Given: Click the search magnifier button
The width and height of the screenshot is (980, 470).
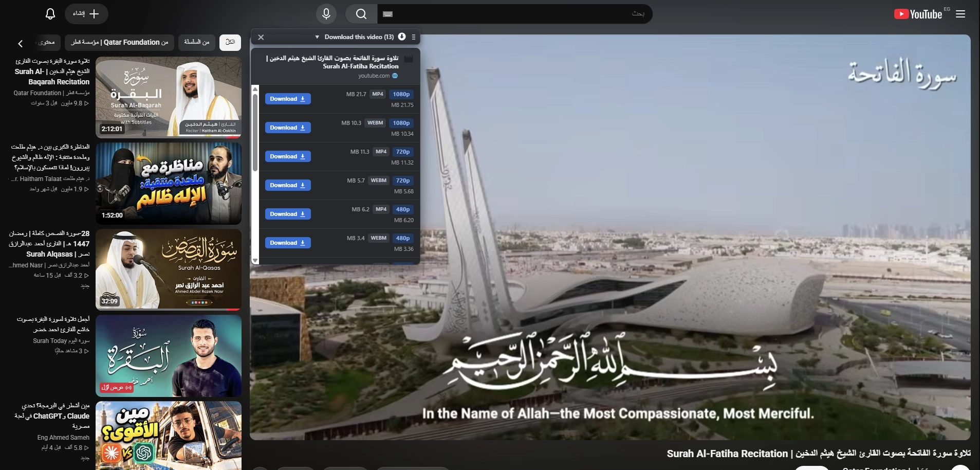Looking at the screenshot, I should [361, 14].
